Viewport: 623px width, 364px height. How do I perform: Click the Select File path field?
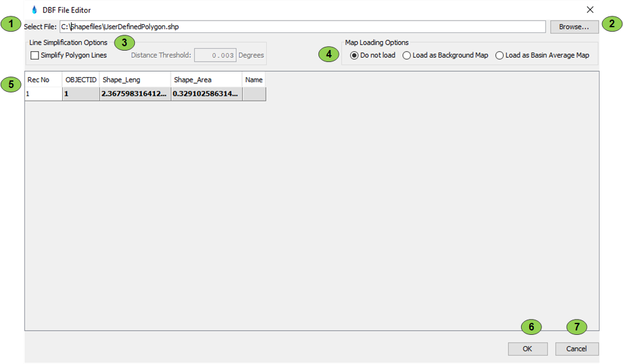pyautogui.click(x=302, y=27)
